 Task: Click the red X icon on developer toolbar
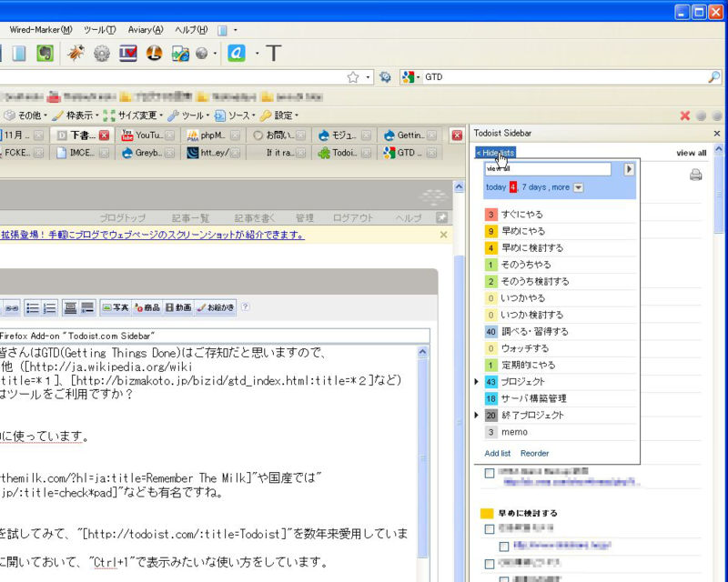click(685, 115)
